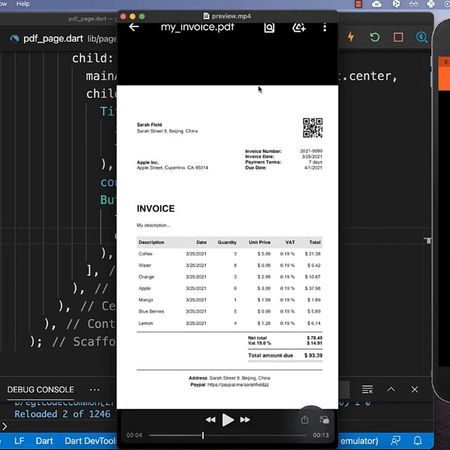Click the debug console input prompt
This screenshot has height=450, width=450.
coord(5,426)
